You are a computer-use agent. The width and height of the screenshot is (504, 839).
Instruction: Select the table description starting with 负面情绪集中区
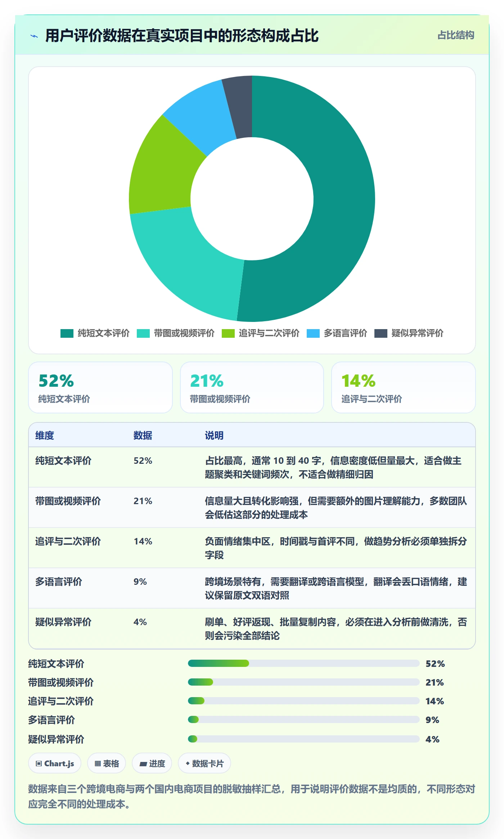click(336, 548)
